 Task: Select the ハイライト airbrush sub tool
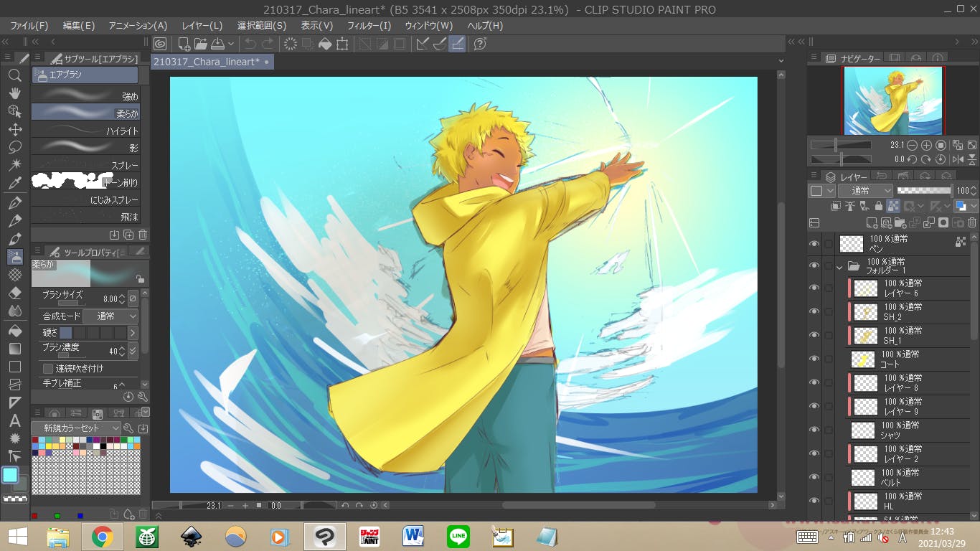point(85,131)
